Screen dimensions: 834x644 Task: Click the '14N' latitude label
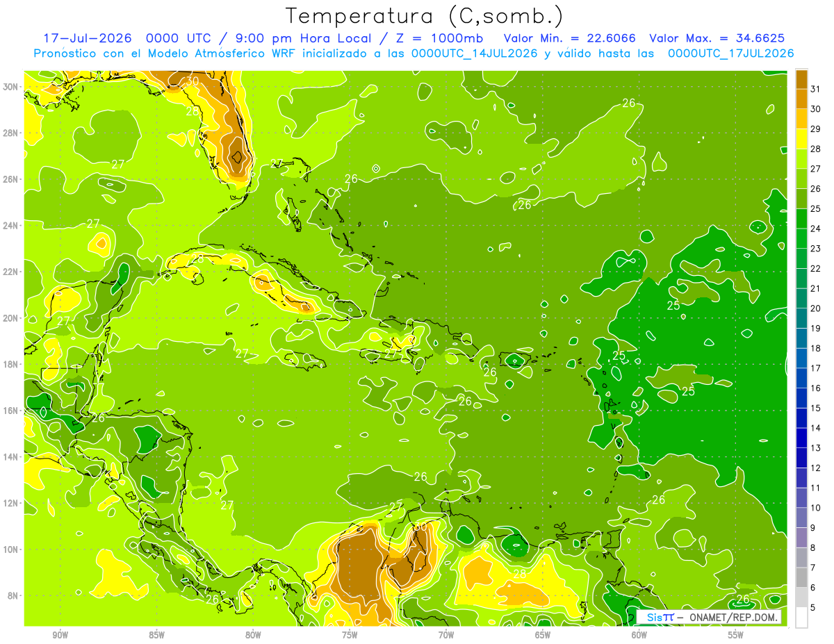point(11,456)
